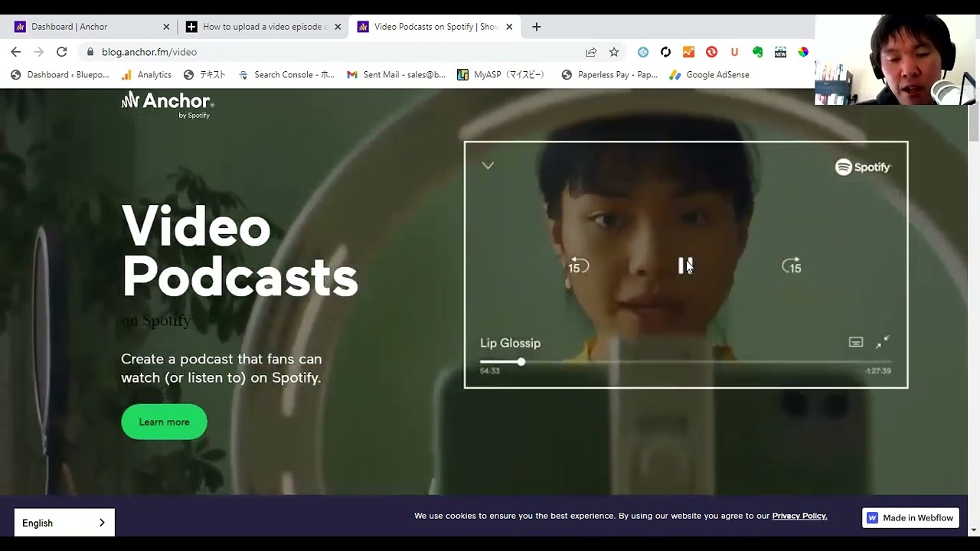Screen dimensions: 980x551
Task: Open the Analytics bookmark
Action: 146,75
